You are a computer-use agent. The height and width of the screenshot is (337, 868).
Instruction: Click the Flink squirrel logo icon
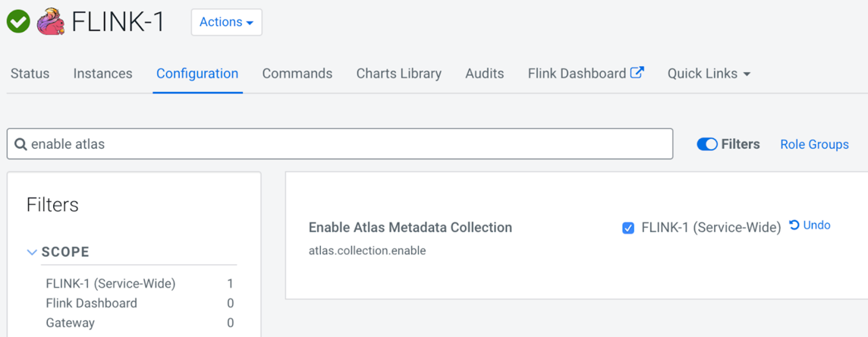point(51,22)
